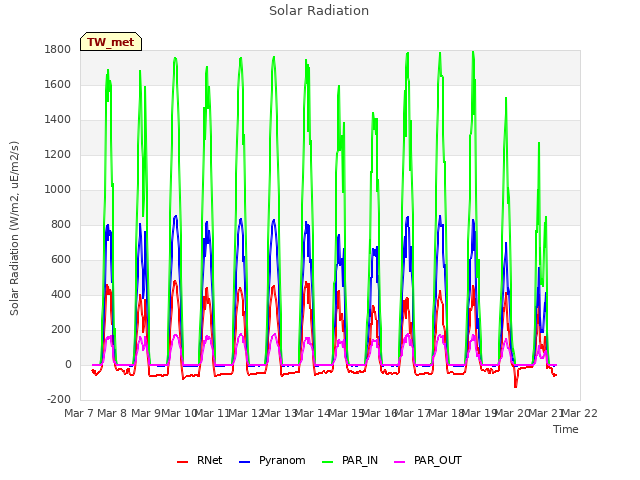Toggle PAR_IN series in the legend
Viewport: 640px width, 480px height.
coord(350,461)
